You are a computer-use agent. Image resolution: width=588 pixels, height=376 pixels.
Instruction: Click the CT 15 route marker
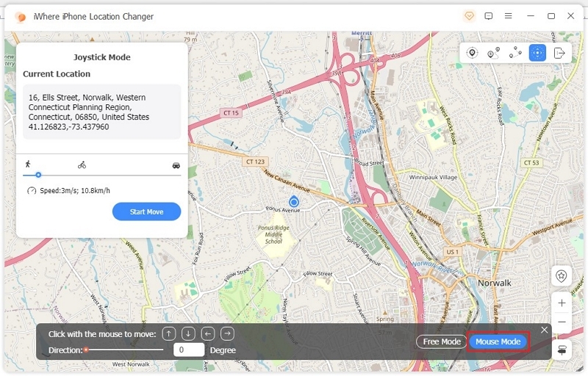[x=231, y=112]
